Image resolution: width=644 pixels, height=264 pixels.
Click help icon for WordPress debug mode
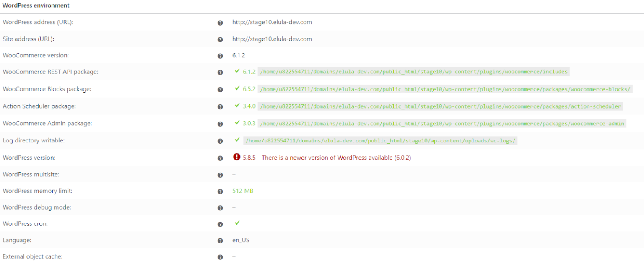[x=220, y=208]
